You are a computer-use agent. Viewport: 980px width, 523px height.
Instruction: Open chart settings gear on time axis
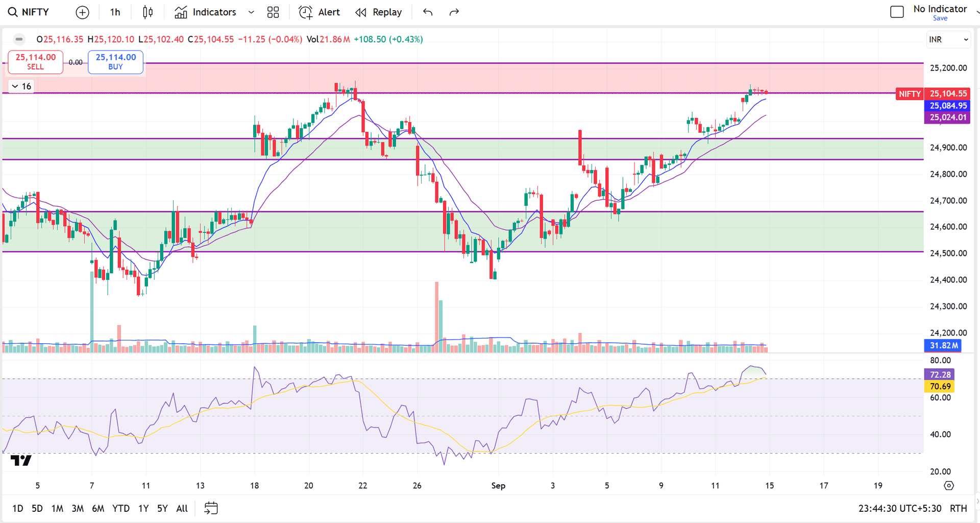pyautogui.click(x=949, y=486)
